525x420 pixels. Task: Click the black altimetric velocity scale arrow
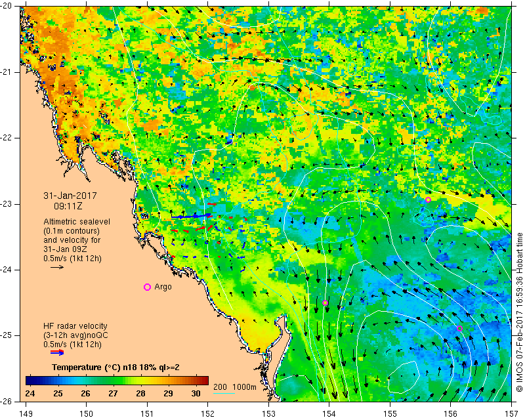click(x=57, y=267)
